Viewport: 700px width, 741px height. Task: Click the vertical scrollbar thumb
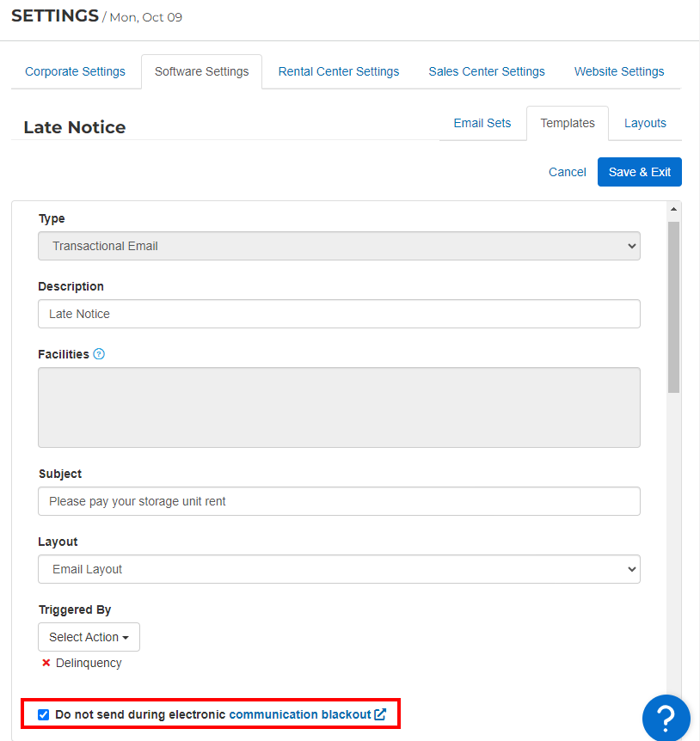(x=673, y=307)
